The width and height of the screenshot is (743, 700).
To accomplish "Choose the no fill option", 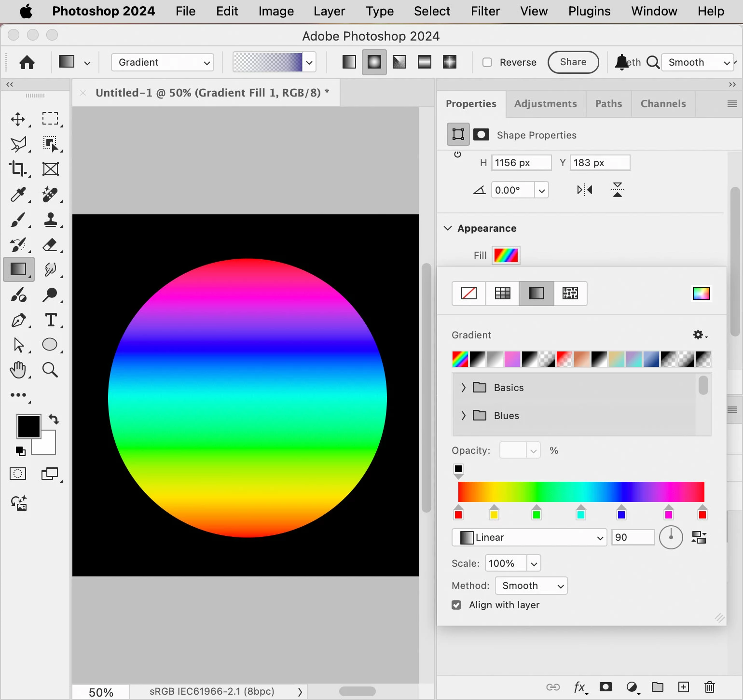I will (x=468, y=293).
